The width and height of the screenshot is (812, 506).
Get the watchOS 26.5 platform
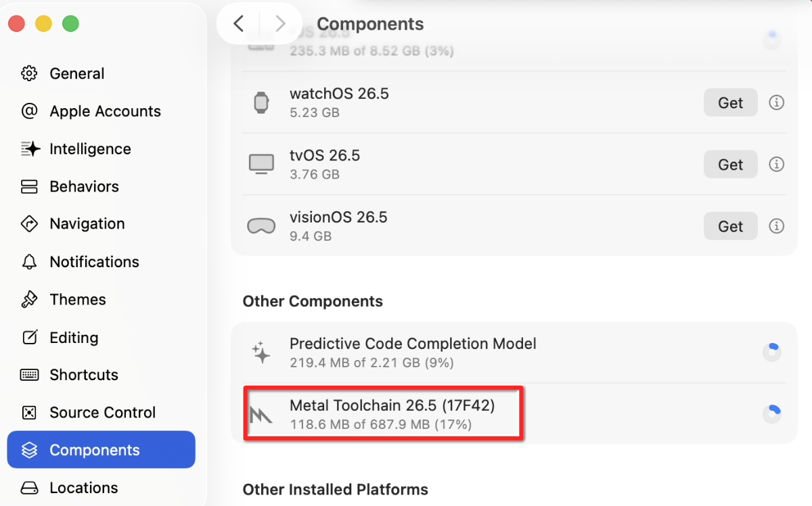point(731,103)
